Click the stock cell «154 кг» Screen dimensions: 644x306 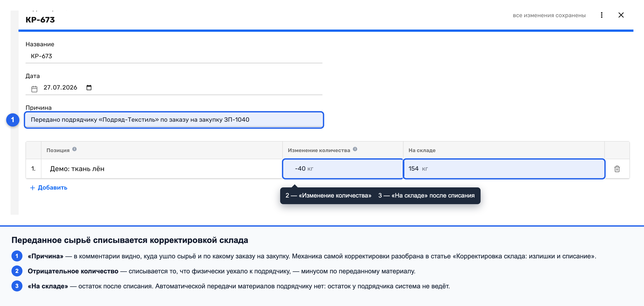[x=504, y=169]
